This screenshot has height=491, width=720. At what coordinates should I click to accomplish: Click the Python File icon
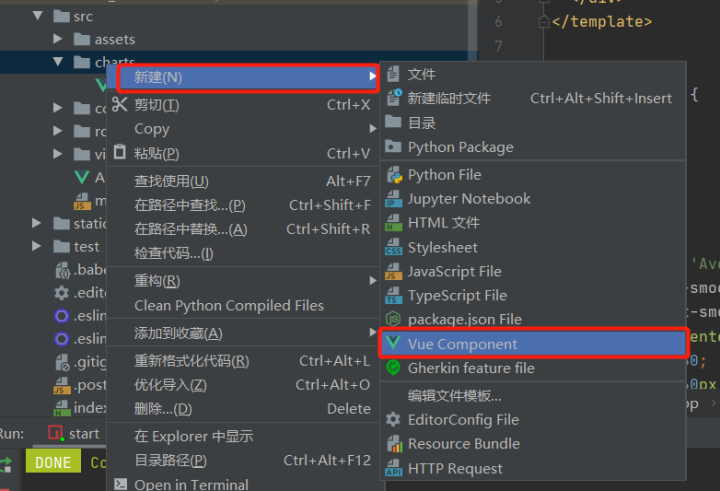pos(394,175)
